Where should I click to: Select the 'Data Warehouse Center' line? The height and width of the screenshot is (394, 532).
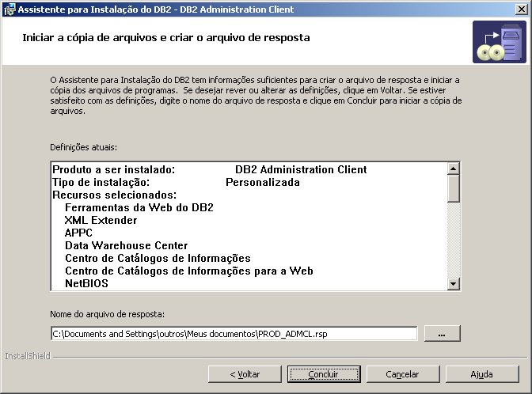click(126, 245)
